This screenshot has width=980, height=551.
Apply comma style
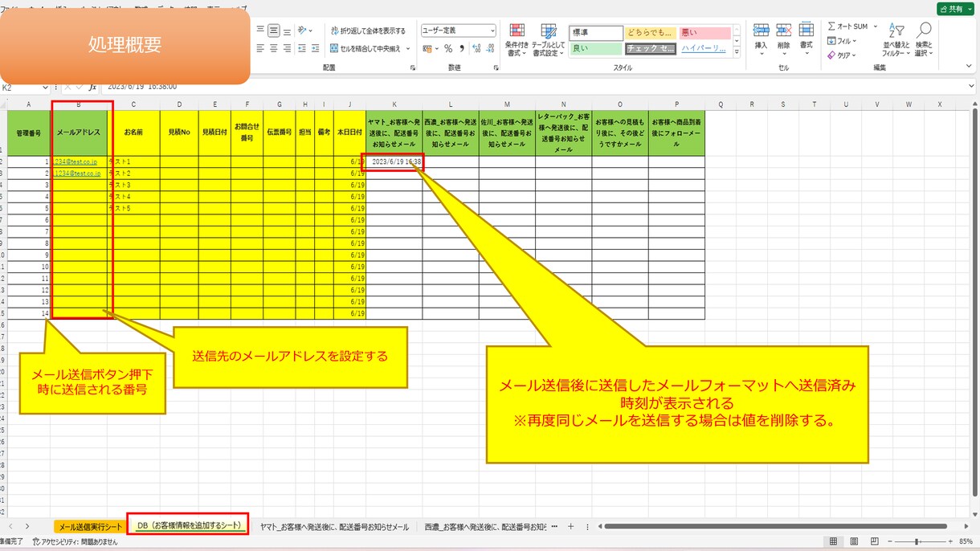pos(461,48)
